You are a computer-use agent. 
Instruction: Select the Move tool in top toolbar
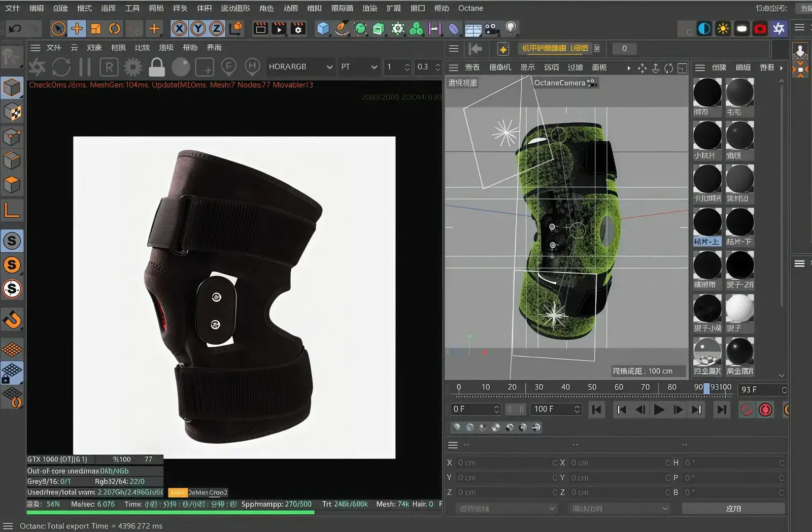point(77,28)
